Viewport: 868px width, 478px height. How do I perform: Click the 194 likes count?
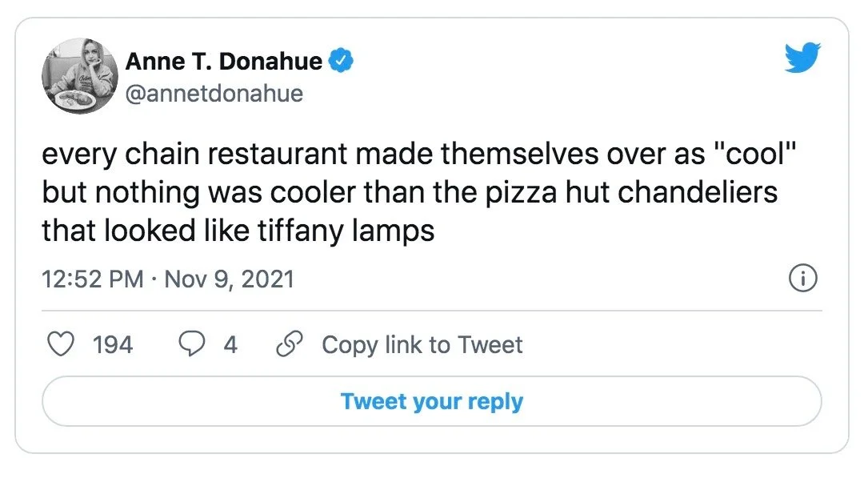click(113, 345)
